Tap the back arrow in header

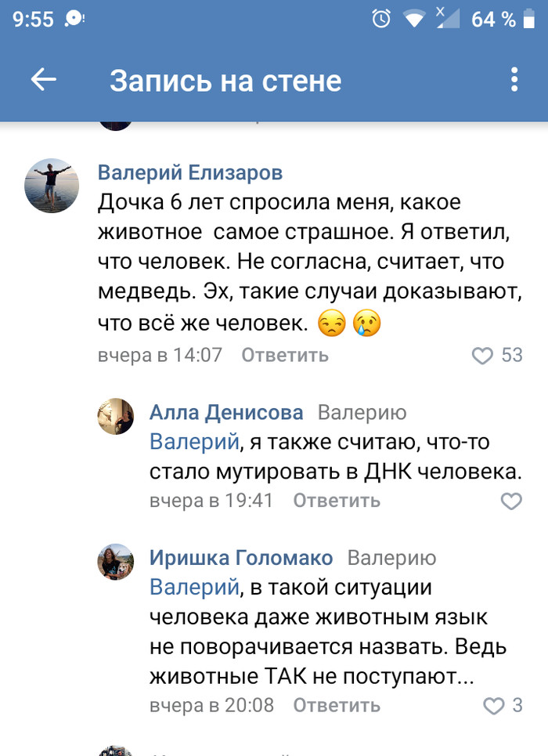pos(44,80)
